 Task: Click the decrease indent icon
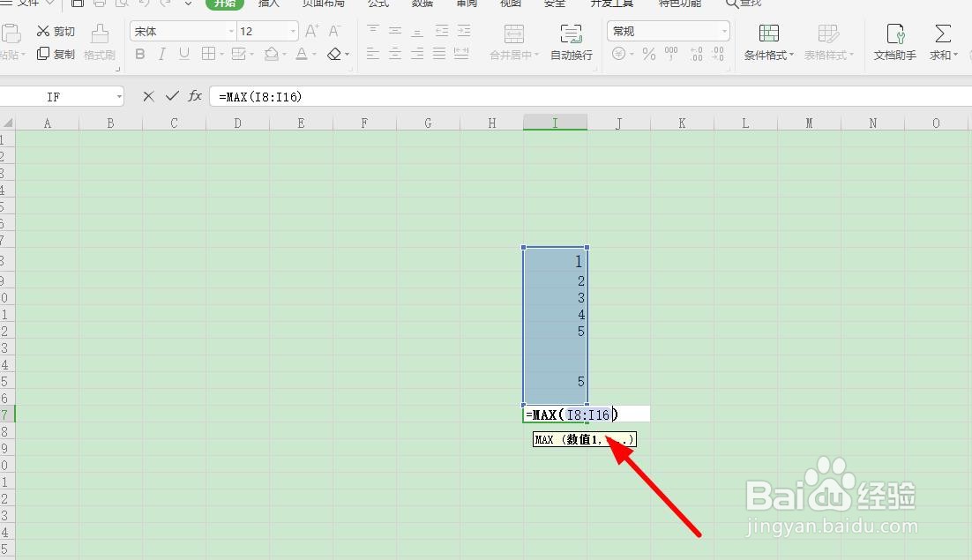click(x=441, y=30)
